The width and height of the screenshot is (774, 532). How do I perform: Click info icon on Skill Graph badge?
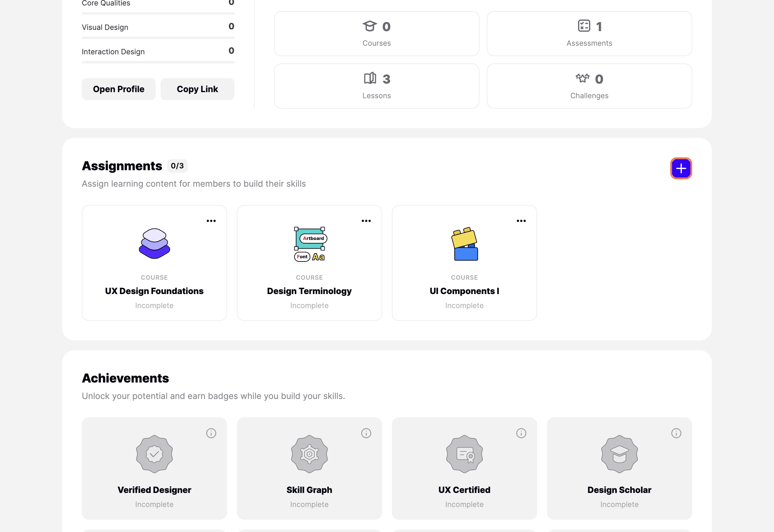366,433
